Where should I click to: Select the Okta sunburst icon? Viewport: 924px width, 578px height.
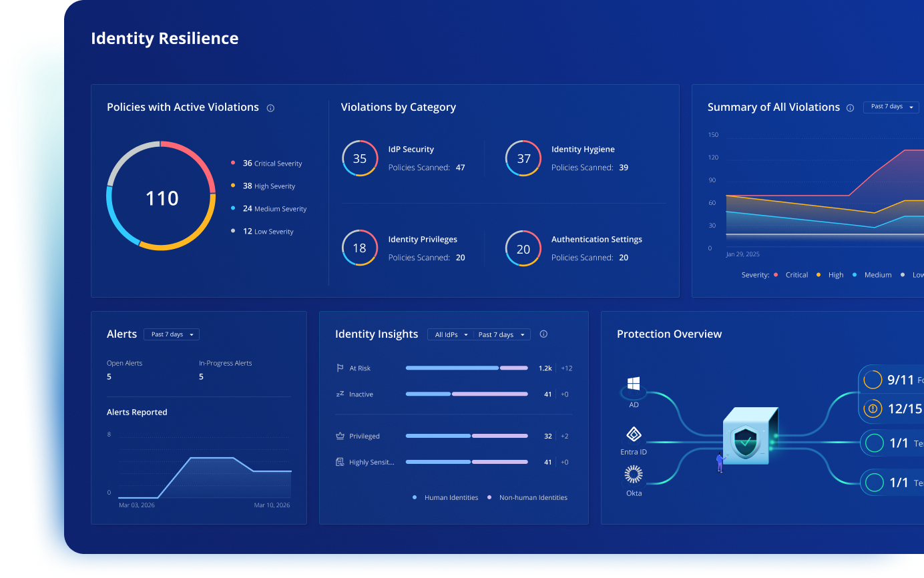coord(634,475)
